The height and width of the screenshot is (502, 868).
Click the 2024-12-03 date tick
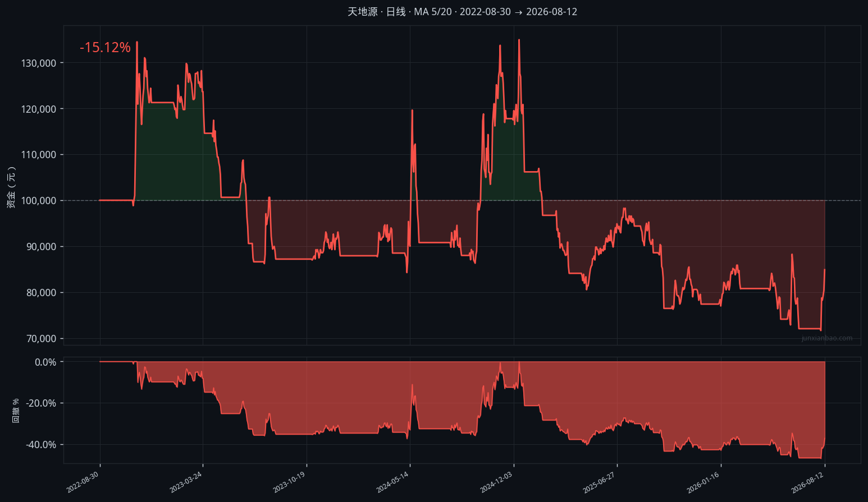(x=496, y=482)
